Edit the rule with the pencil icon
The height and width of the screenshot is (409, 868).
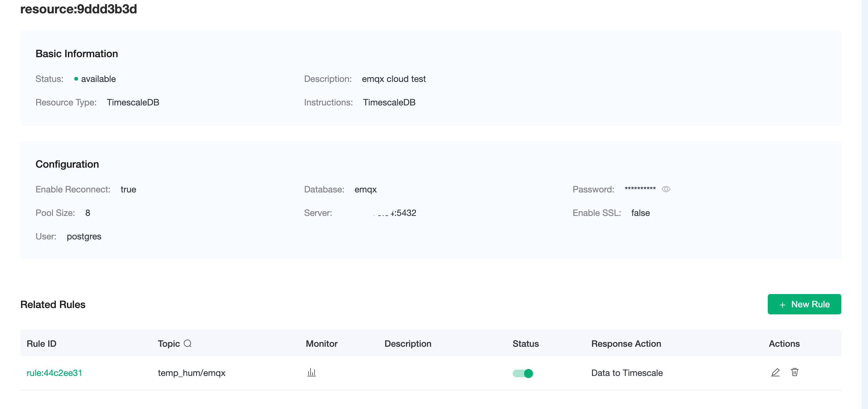[x=775, y=372]
